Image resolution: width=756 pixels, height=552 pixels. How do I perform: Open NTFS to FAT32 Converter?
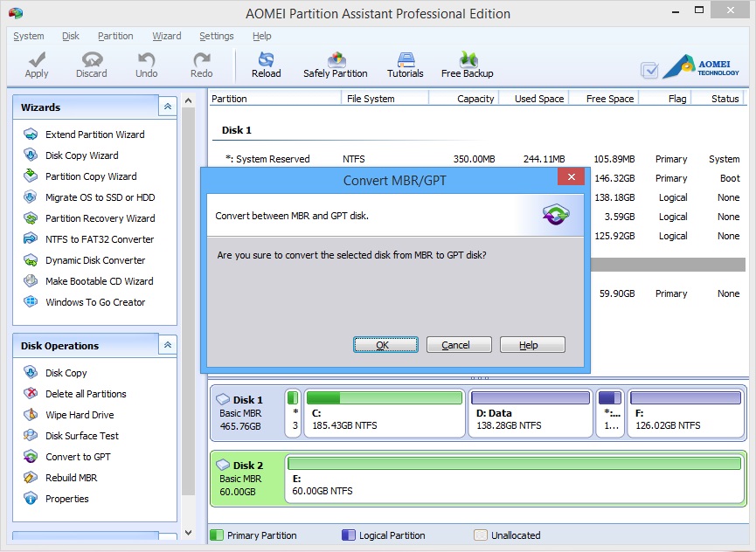tap(100, 239)
